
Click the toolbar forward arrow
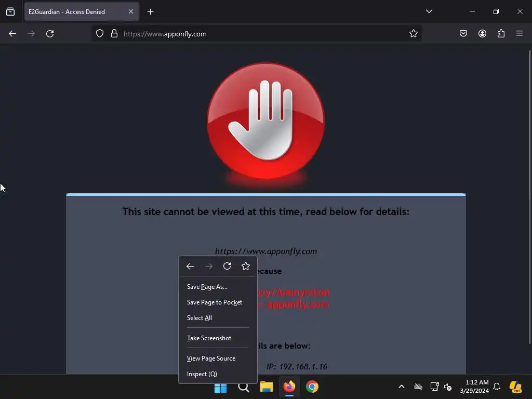pyautogui.click(x=31, y=34)
